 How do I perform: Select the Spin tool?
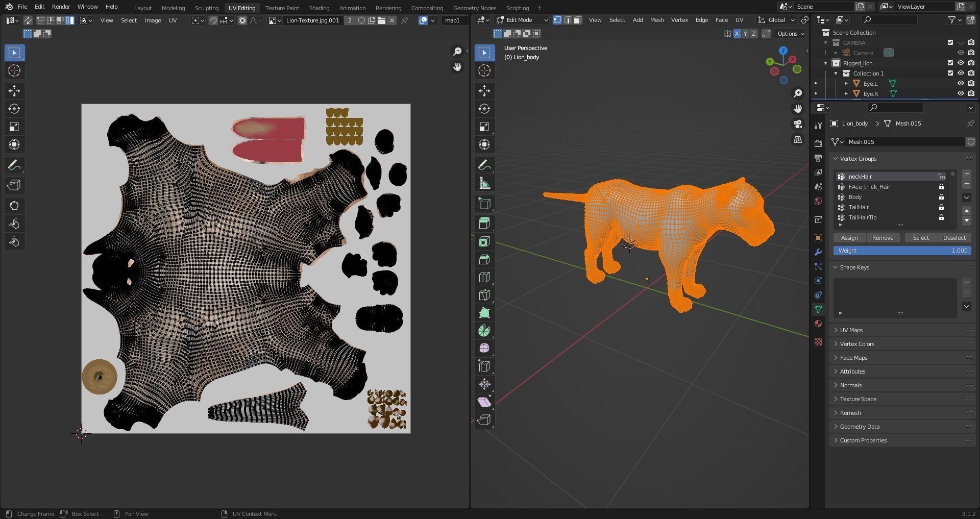click(x=484, y=331)
